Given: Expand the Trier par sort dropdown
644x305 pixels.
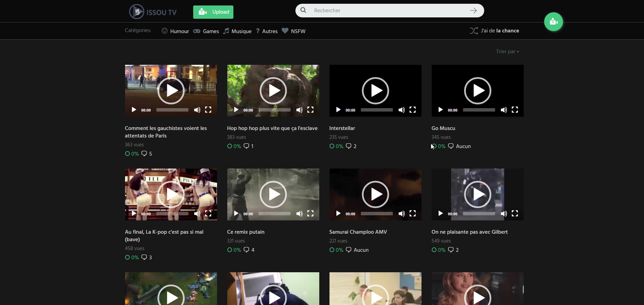Looking at the screenshot, I should (507, 52).
